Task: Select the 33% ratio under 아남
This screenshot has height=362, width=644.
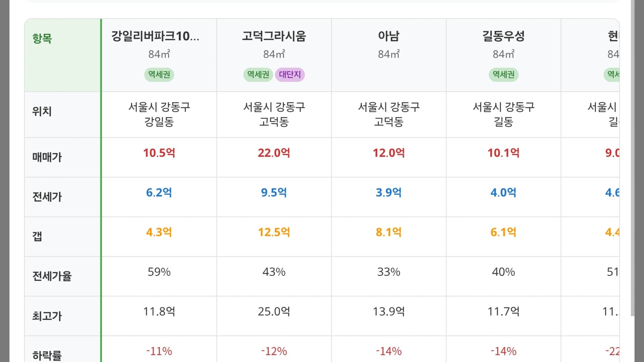Action: coord(388,272)
